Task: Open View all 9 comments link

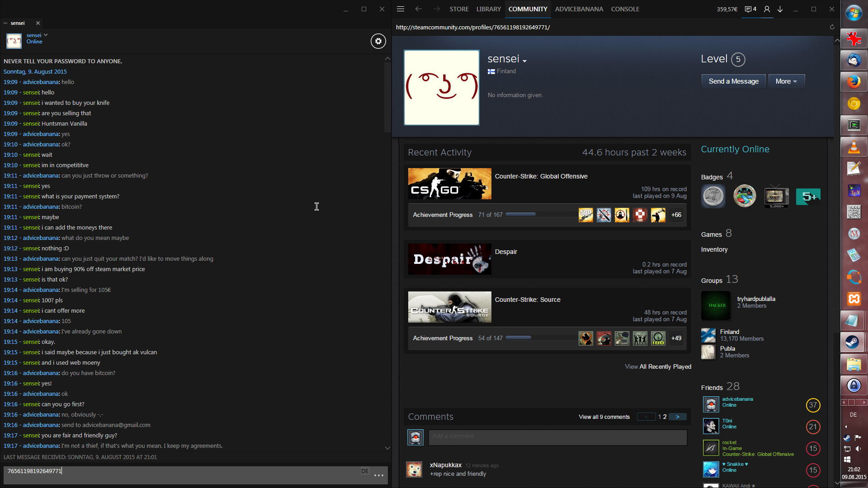Action: pyautogui.click(x=604, y=417)
